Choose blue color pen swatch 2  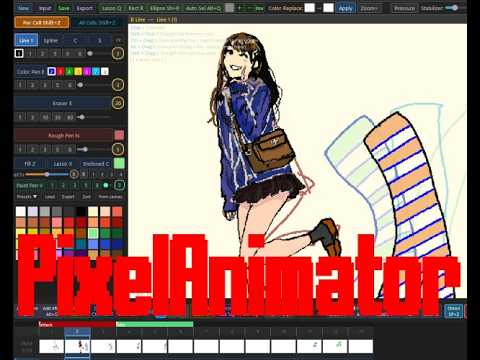tap(51, 71)
